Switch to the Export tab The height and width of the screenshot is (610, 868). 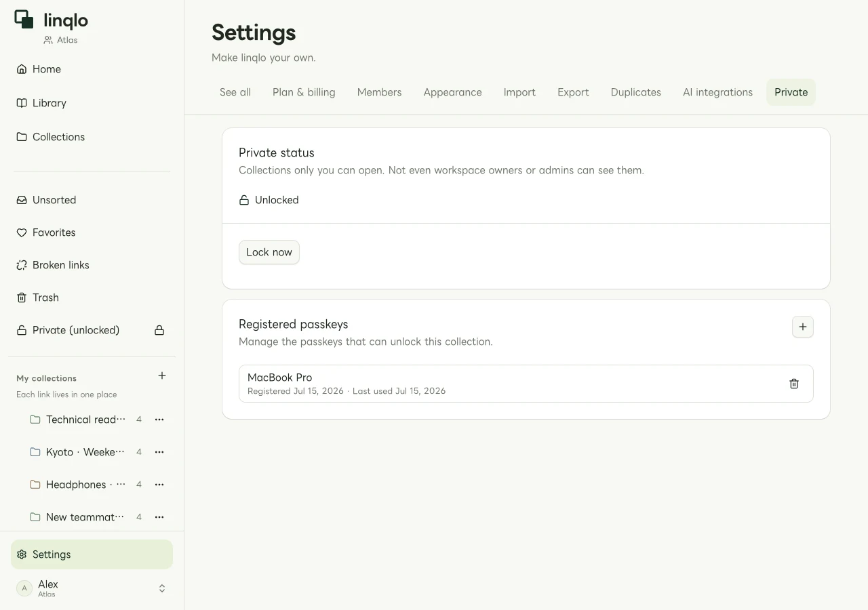[x=573, y=92]
